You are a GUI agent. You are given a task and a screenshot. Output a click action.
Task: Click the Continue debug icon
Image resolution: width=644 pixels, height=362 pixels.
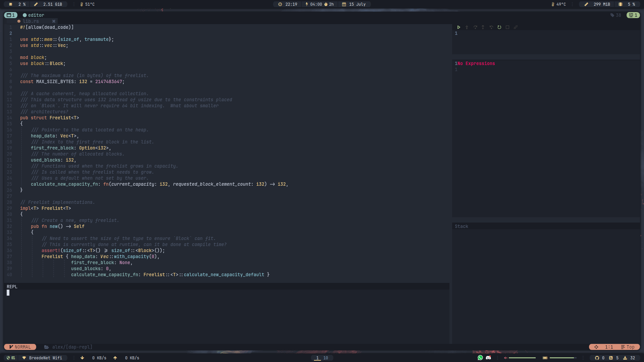click(x=459, y=27)
